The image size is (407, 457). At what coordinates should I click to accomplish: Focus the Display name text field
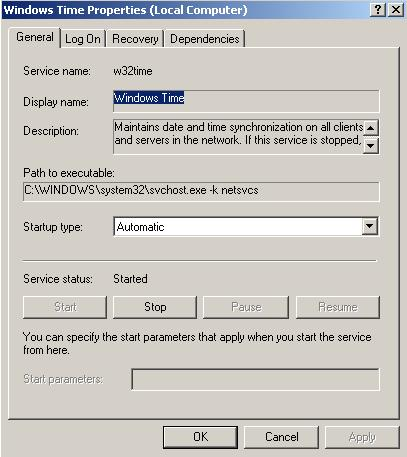coord(246,101)
